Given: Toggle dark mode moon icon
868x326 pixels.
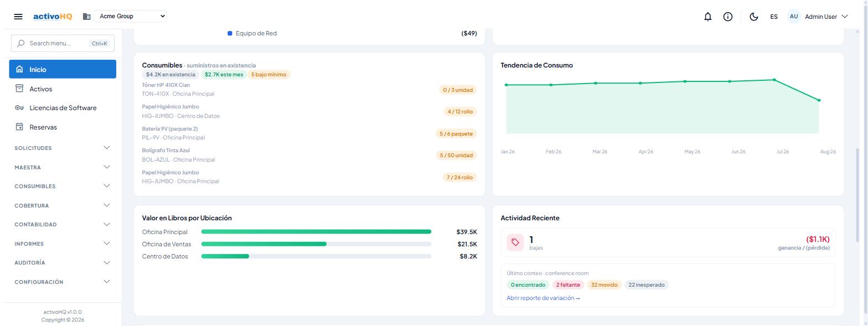Looking at the screenshot, I should coord(753,17).
